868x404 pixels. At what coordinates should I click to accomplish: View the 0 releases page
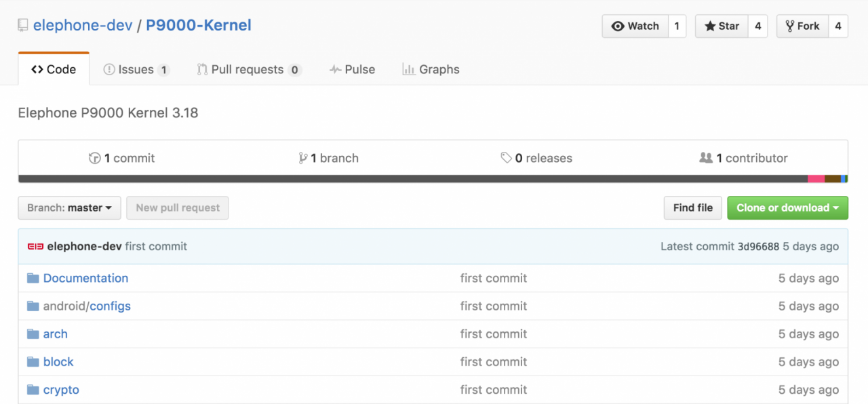click(x=536, y=158)
